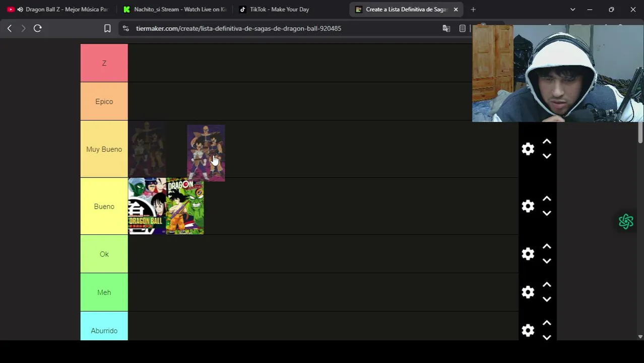This screenshot has height=363, width=644.
Task: Click the Bueno tier label
Action: click(x=104, y=206)
